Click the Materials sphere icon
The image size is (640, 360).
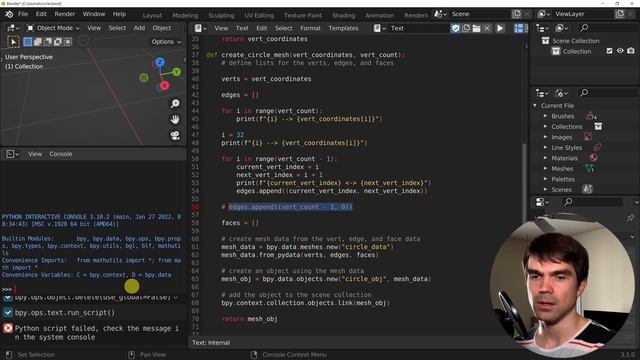coord(593,158)
